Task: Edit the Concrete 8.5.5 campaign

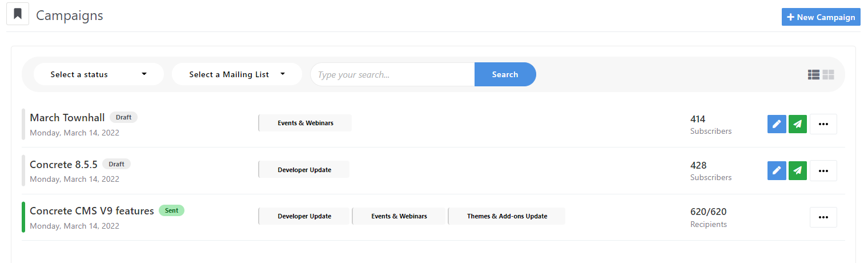Action: tap(776, 170)
